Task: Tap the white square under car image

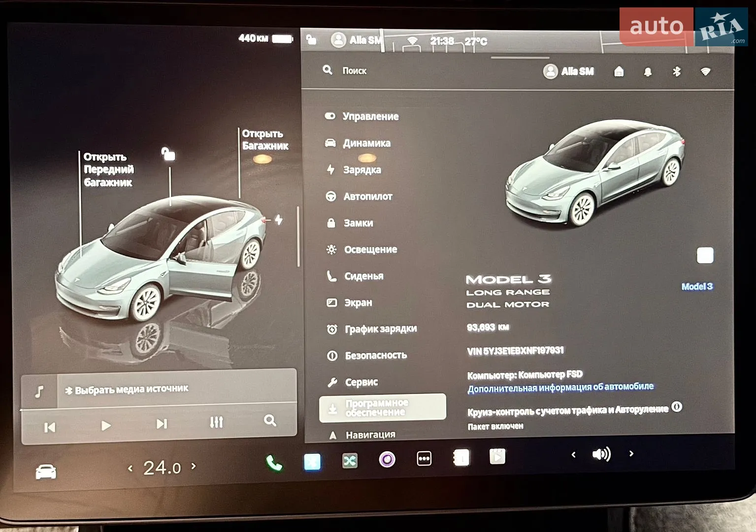Action: click(x=705, y=255)
